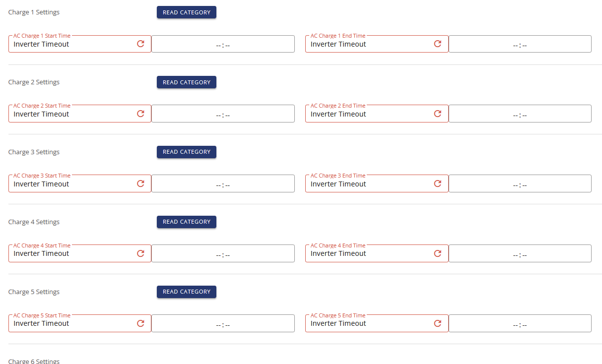Refresh AC Charge 3 End Time reading
602x364 pixels.
(x=438, y=183)
